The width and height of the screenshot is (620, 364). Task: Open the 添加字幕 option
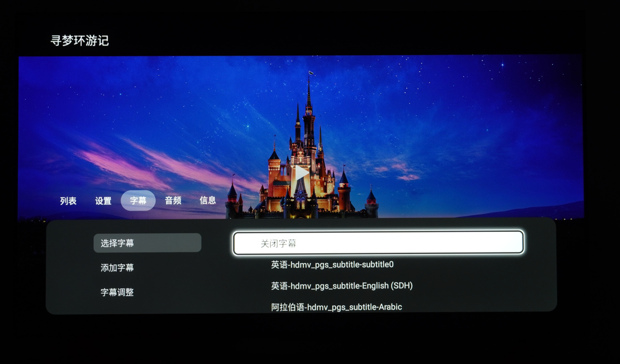[x=117, y=268]
